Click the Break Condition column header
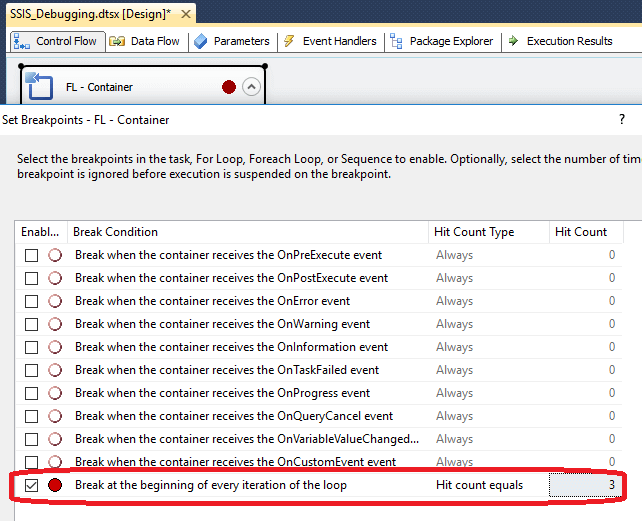642x521 pixels. coord(248,232)
